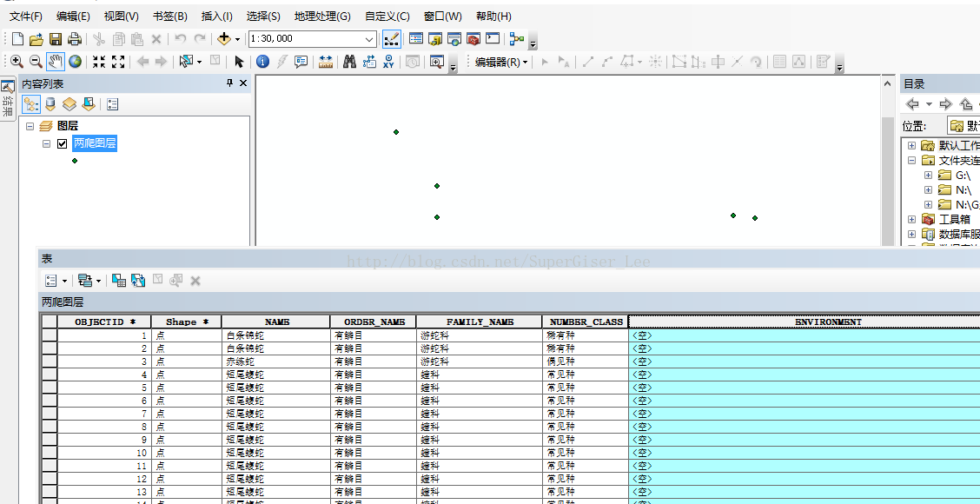The height and width of the screenshot is (504, 980).
Task: Launch ModelBuilder window
Action: tap(517, 39)
